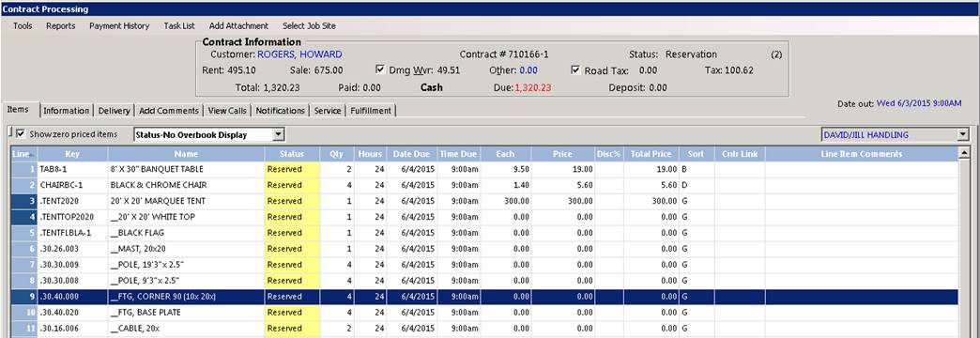Click the Line Item Comments column header
Screen dimensions: 980x338
pyautogui.click(x=861, y=154)
